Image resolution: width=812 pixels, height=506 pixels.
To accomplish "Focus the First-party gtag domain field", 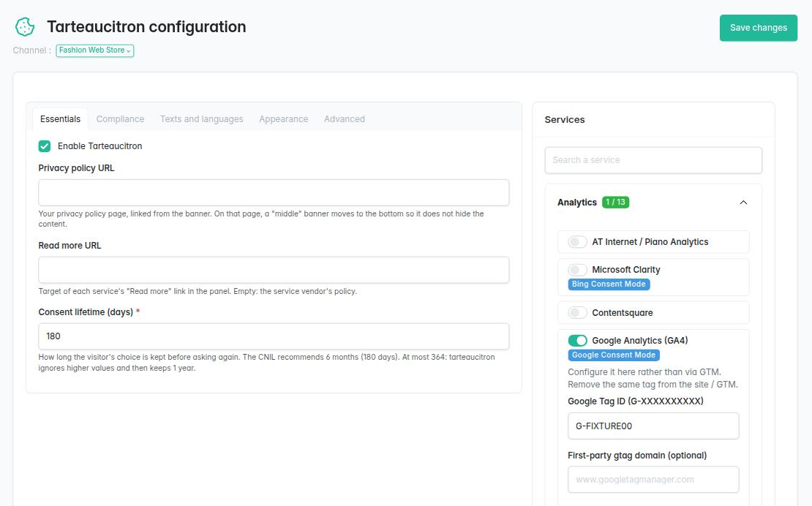I will tap(653, 480).
